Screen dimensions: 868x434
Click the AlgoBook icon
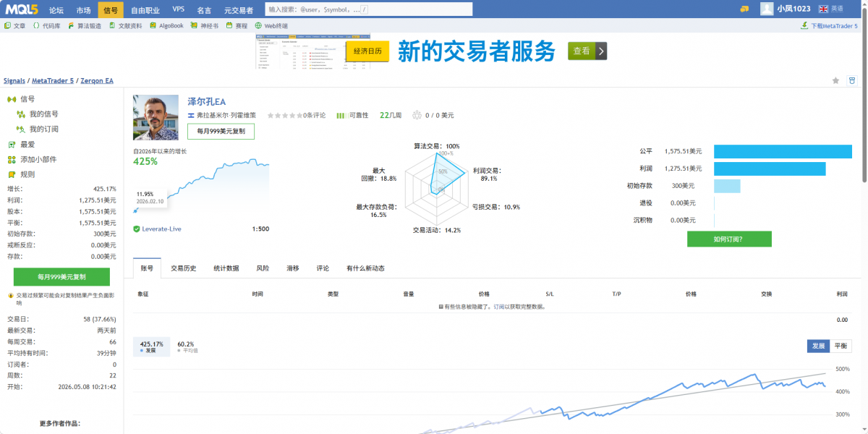pyautogui.click(x=153, y=25)
